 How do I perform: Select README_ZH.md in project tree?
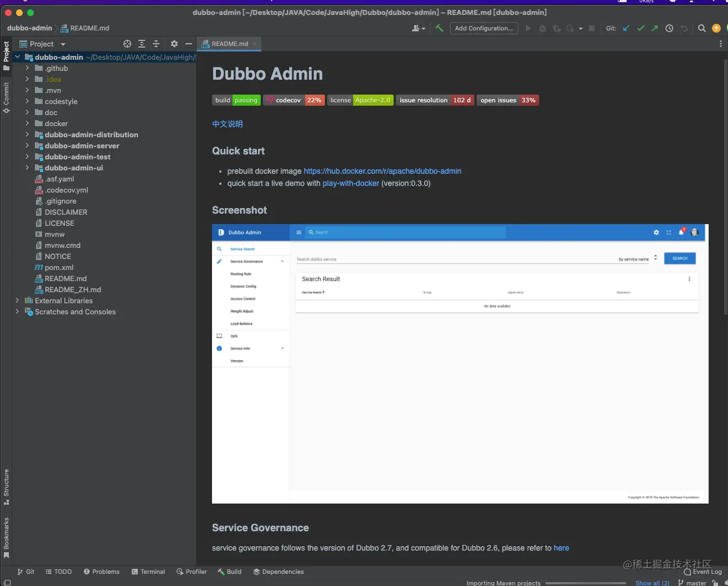[68, 289]
